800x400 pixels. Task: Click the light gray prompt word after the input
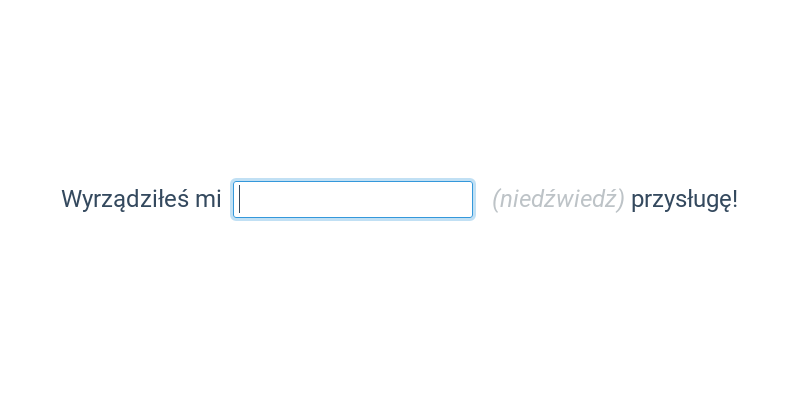tap(558, 199)
